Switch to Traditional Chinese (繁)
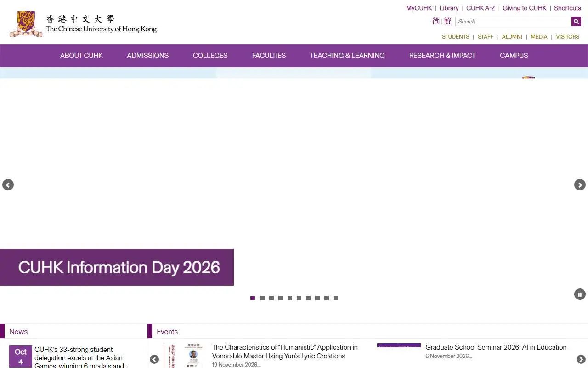 click(x=448, y=21)
